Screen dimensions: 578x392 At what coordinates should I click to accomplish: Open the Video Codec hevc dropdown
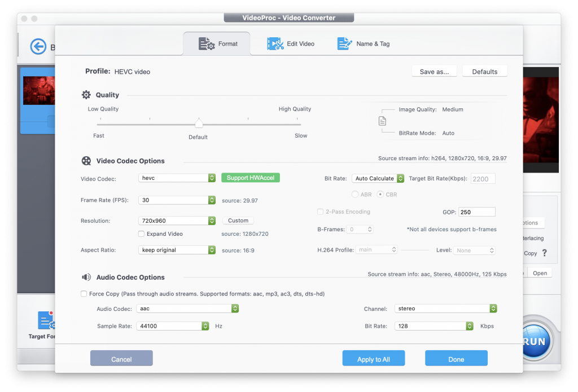coord(177,178)
